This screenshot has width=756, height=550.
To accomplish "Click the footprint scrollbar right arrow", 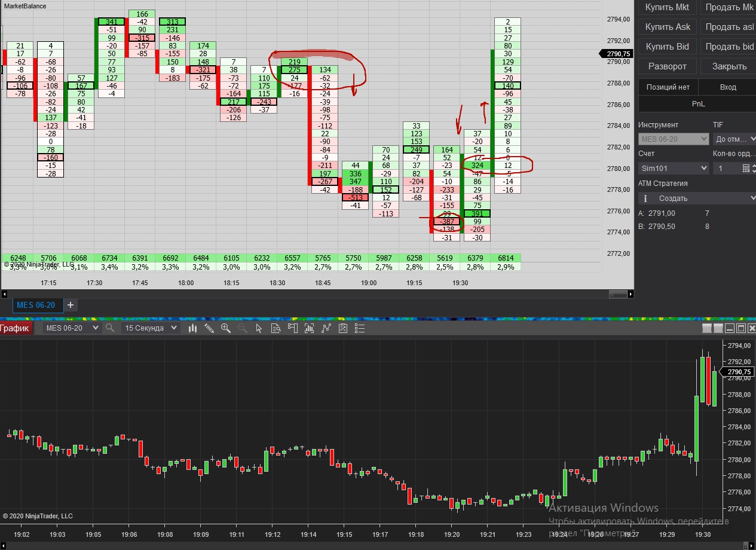I will click(629, 294).
